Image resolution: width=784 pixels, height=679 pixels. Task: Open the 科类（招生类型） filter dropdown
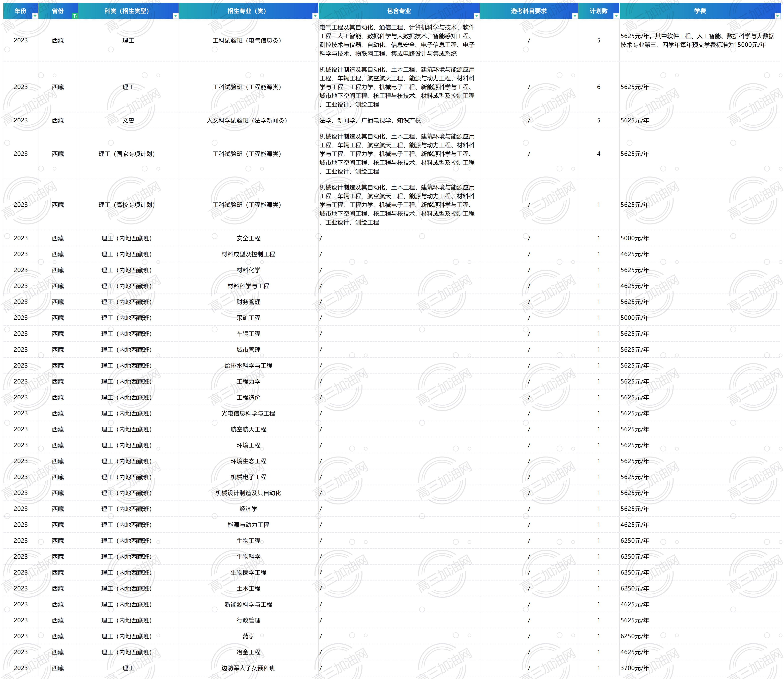click(x=175, y=16)
